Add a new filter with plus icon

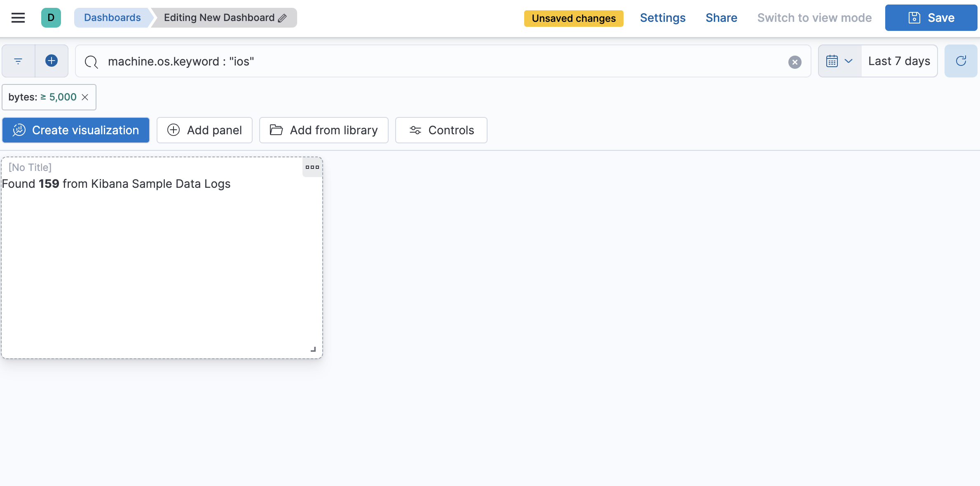click(x=52, y=61)
